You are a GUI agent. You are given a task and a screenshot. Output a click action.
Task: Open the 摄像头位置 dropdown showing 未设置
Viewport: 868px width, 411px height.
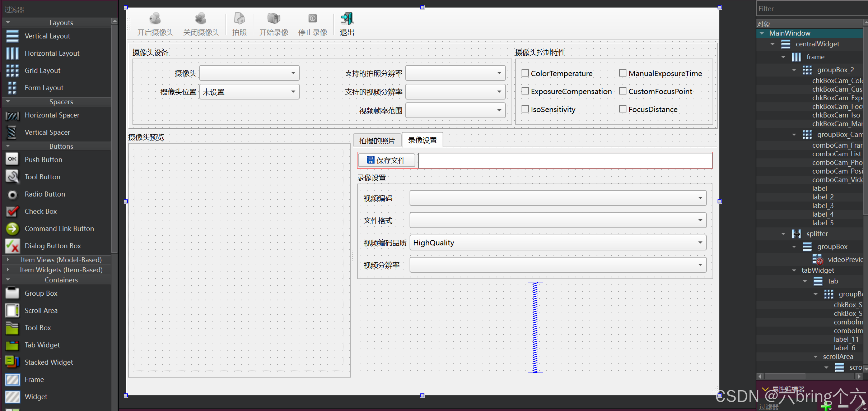(x=249, y=92)
